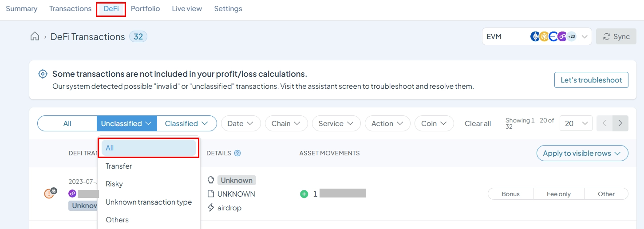Image resolution: width=644 pixels, height=229 pixels.
Task: Go to previous page arrow
Action: (x=605, y=123)
